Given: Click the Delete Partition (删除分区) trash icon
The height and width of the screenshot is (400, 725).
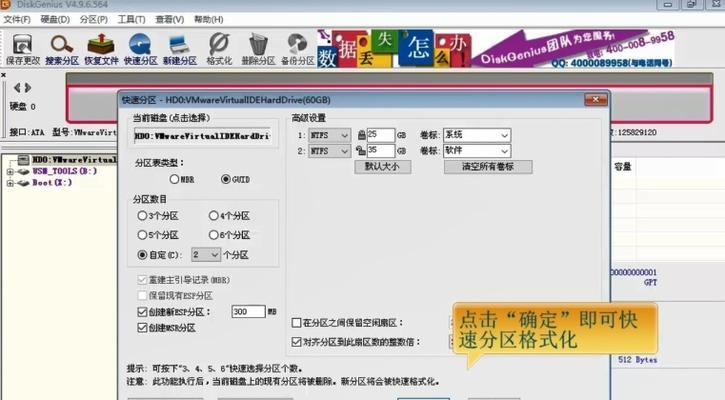Looking at the screenshot, I should [258, 49].
